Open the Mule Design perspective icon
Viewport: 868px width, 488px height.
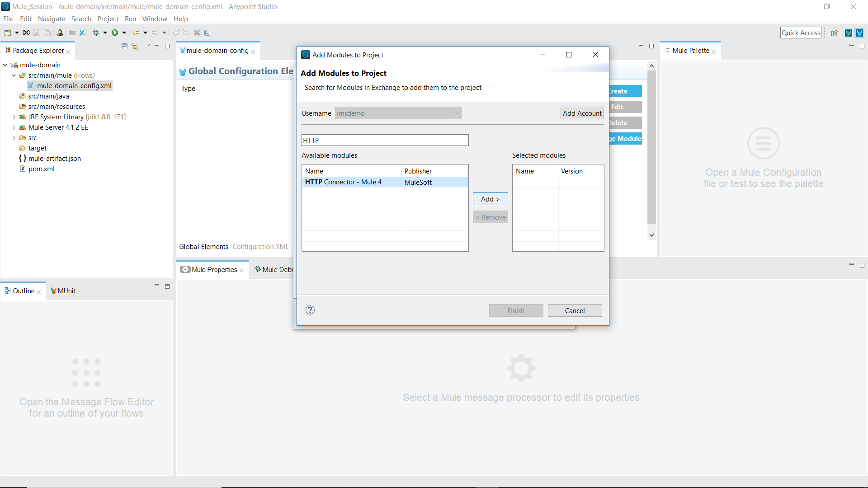coord(859,33)
